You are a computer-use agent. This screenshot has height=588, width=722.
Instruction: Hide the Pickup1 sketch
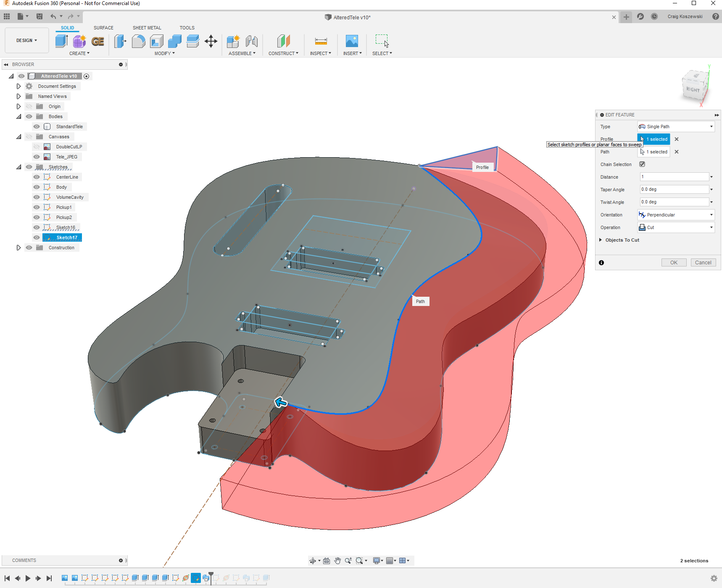(37, 207)
